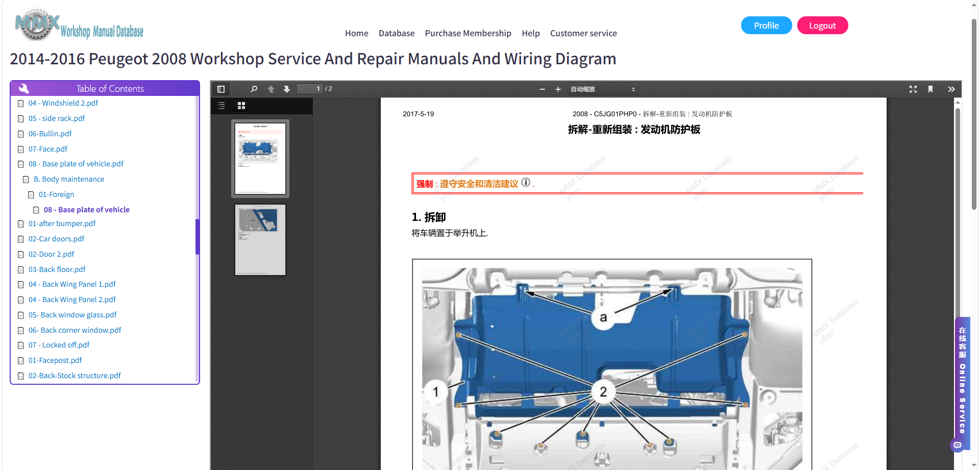Toggle the PDF sidebar panel
Viewport: 980px width, 470px height.
(221, 89)
